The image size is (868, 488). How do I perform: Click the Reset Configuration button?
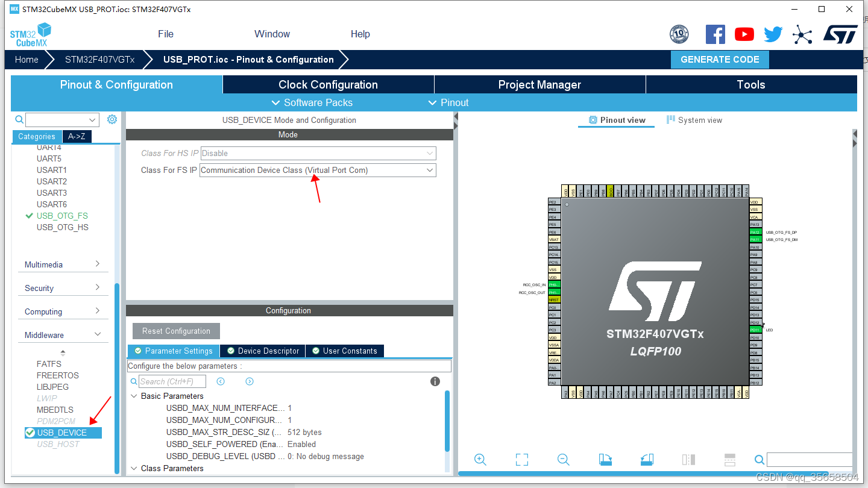tap(175, 331)
